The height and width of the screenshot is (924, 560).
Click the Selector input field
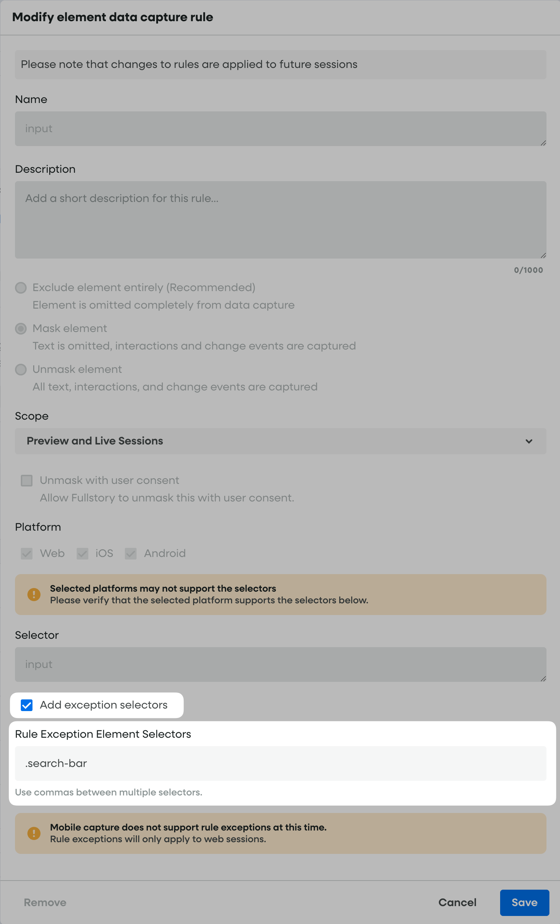click(280, 664)
